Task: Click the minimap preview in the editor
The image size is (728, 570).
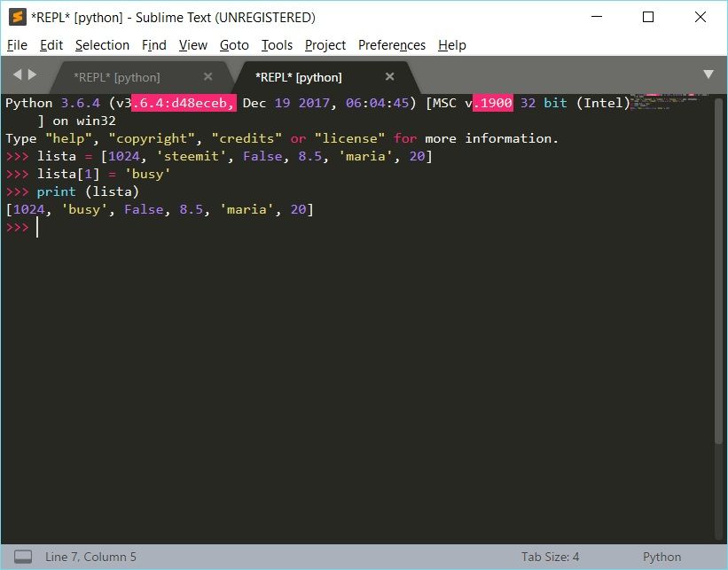Action: (x=669, y=102)
